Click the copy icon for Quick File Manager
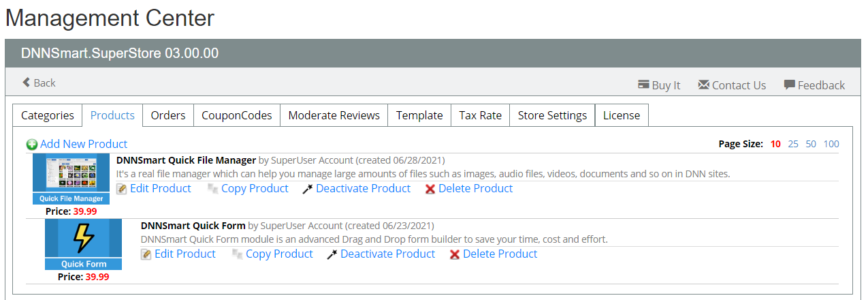This screenshot has width=868, height=300. (x=213, y=189)
